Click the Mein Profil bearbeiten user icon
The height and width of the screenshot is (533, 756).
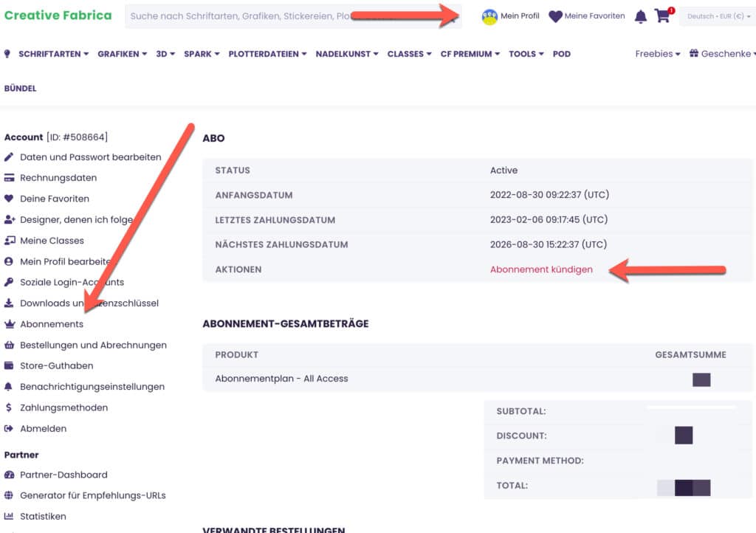pos(9,261)
